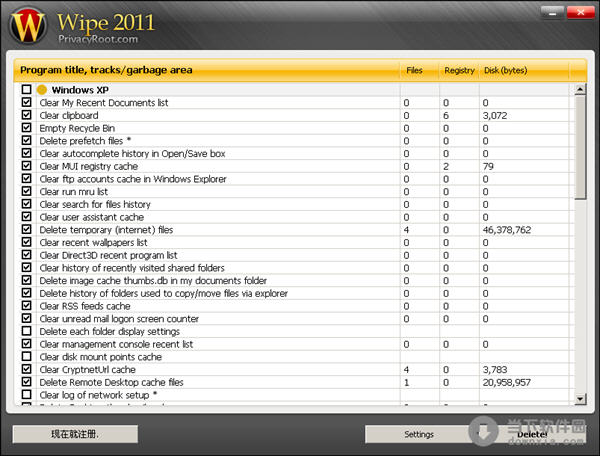
Task: Click registry count 6 for clipboard
Action: pos(446,116)
